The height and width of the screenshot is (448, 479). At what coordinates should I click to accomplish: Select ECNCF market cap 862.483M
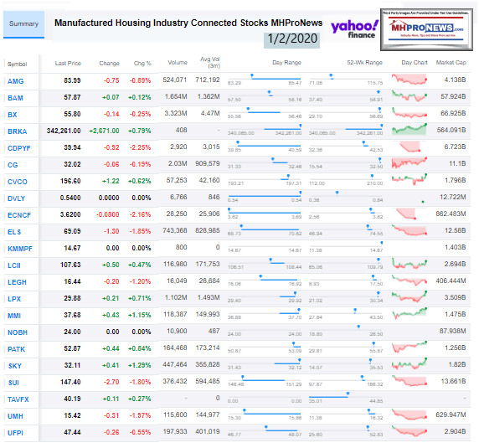click(x=451, y=214)
